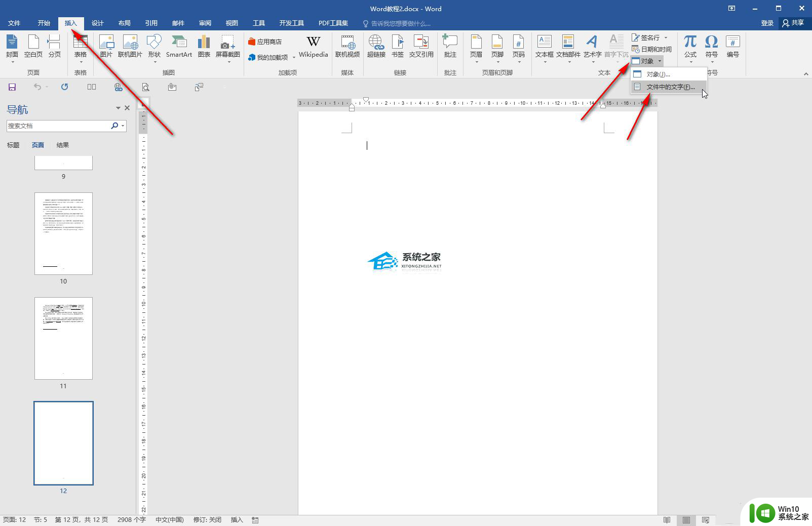Insert a cover page

tap(12, 48)
